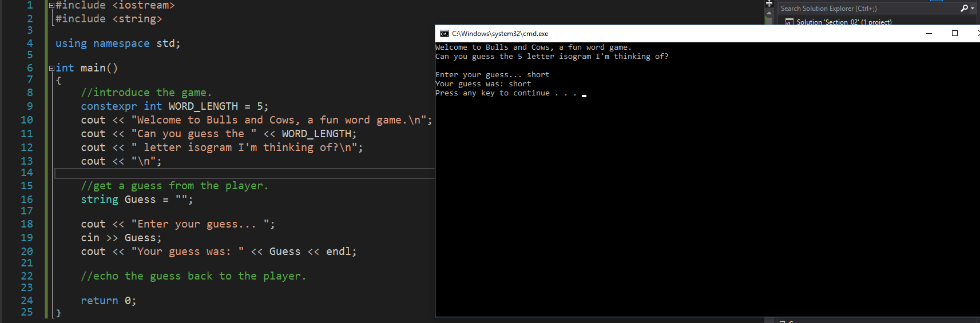This screenshot has width=980, height=323.
Task: Click line number 16 in the gutter
Action: pyautogui.click(x=27, y=200)
